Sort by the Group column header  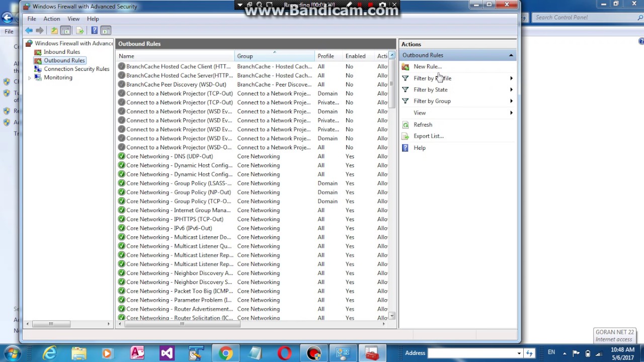pos(275,56)
